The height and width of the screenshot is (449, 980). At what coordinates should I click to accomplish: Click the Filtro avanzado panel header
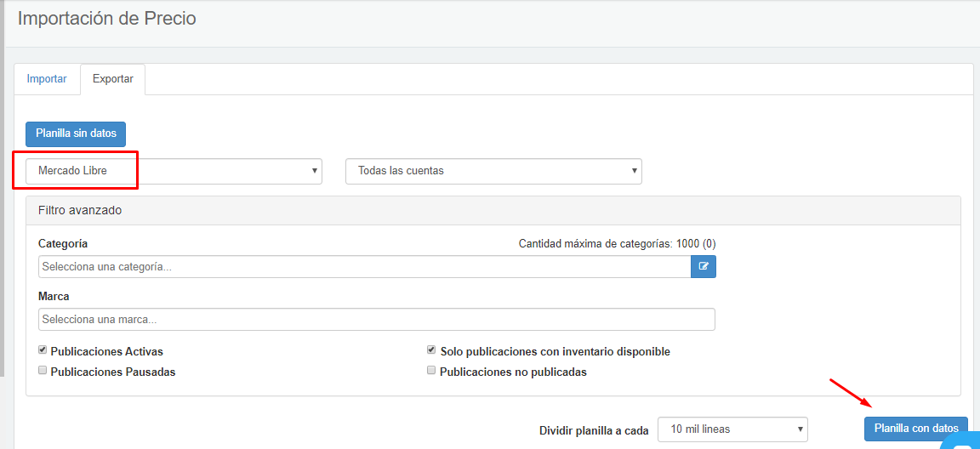[x=493, y=210]
